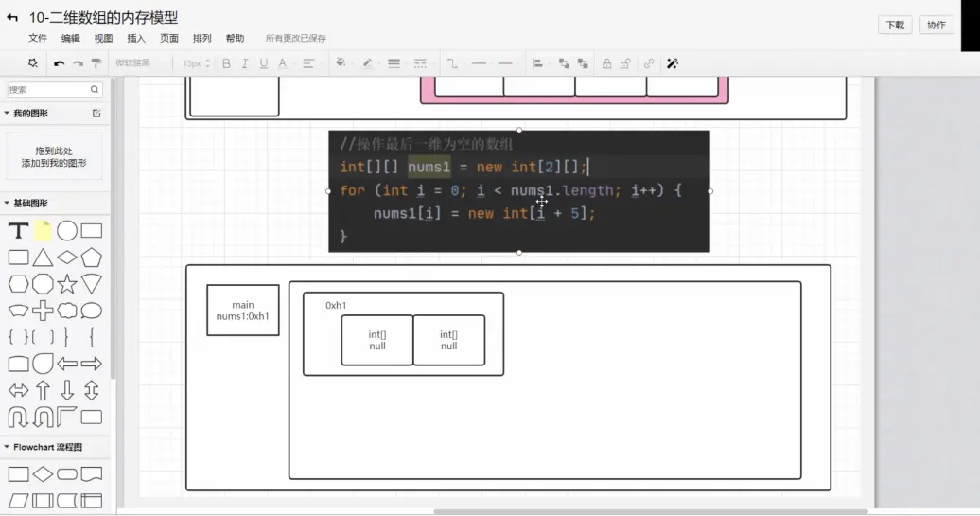This screenshot has width=980, height=516.
Task: Click the pin/favorite icon in toolbar
Action: 32,63
